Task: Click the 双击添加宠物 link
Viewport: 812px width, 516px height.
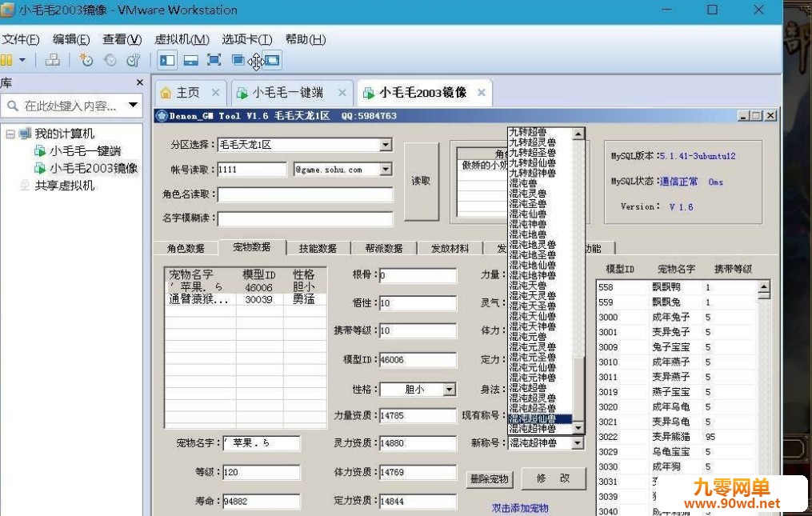Action: 520,508
